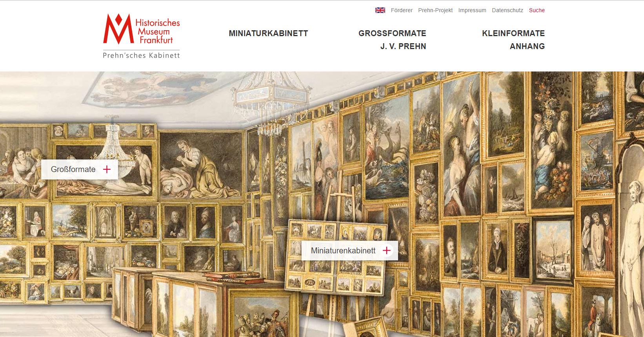644x337 pixels.
Task: Open the Miniaturkabinett menu
Action: click(268, 33)
